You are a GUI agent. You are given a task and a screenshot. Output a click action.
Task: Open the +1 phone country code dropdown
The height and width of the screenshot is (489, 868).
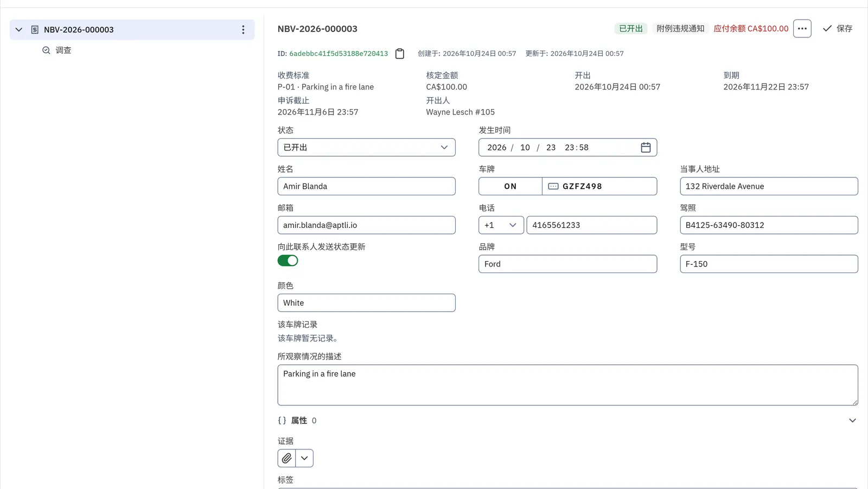tap(501, 225)
